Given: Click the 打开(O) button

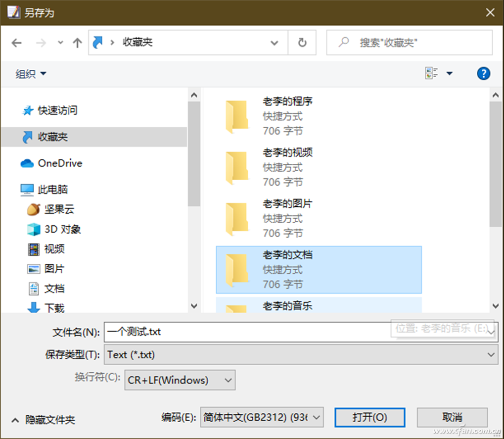Looking at the screenshot, I should coord(369,417).
